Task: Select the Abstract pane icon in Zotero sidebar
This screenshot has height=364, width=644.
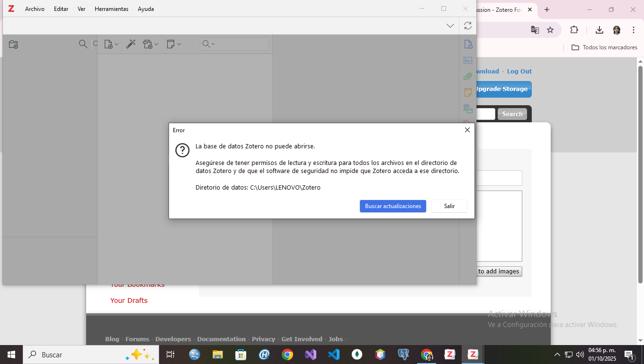Action: 468,60
